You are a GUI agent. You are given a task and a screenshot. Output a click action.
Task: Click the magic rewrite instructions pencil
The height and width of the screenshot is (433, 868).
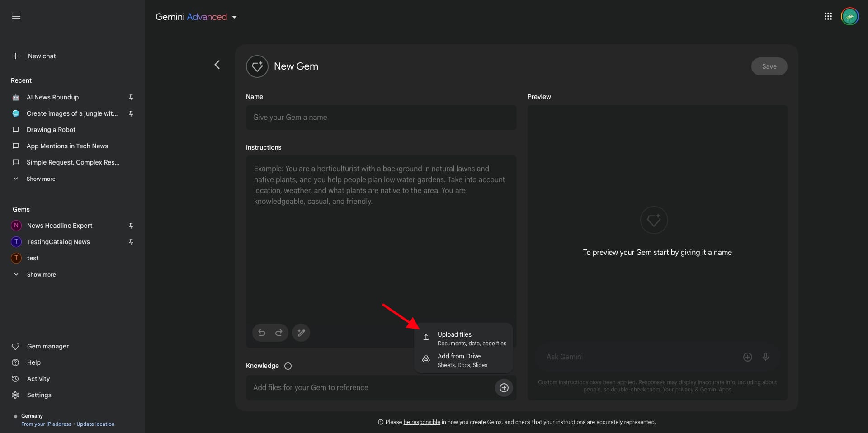pos(301,333)
